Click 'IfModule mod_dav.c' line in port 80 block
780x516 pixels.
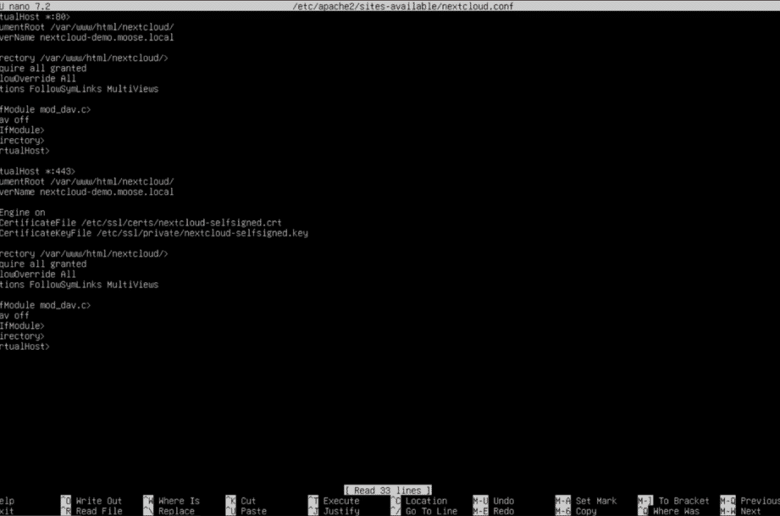tap(45, 109)
